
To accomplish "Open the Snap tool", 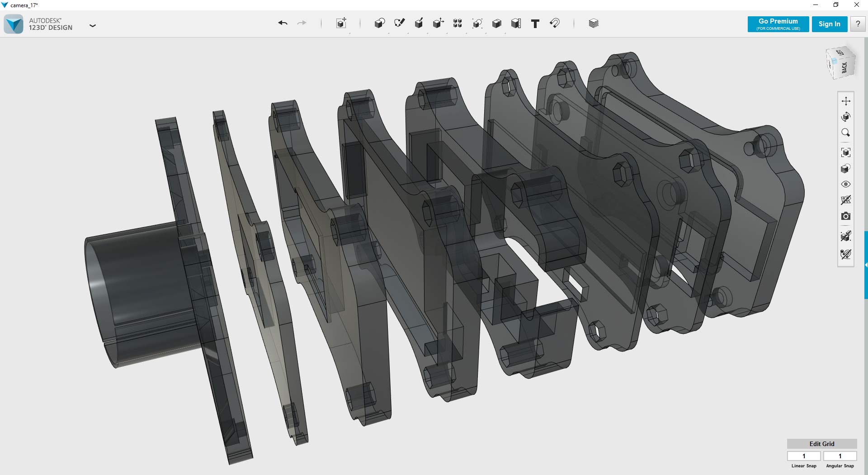I will [555, 24].
